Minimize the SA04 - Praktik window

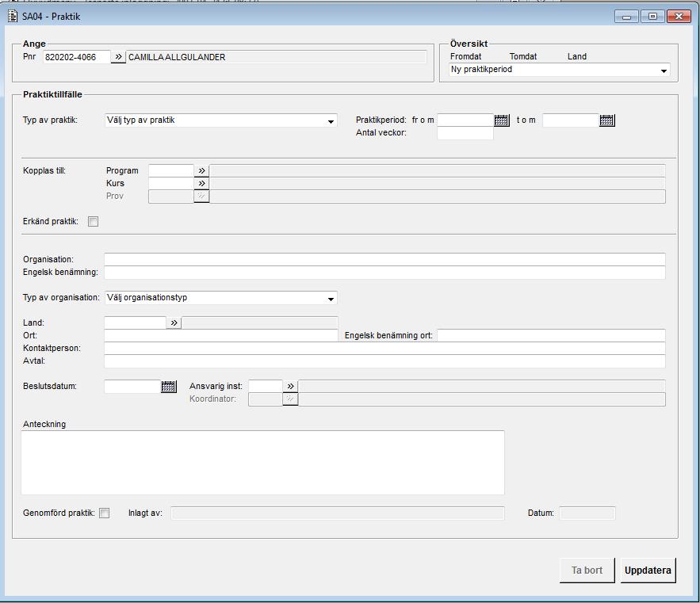[x=626, y=17]
